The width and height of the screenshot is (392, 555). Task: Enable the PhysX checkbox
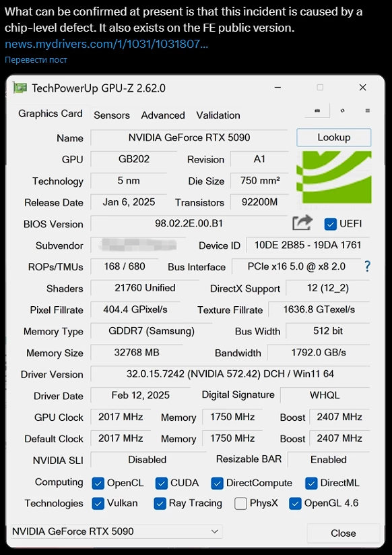coord(240,503)
